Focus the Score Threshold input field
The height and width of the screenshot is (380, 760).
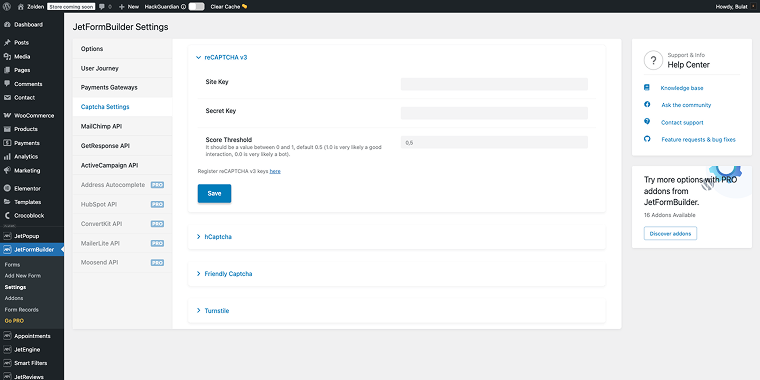point(494,142)
